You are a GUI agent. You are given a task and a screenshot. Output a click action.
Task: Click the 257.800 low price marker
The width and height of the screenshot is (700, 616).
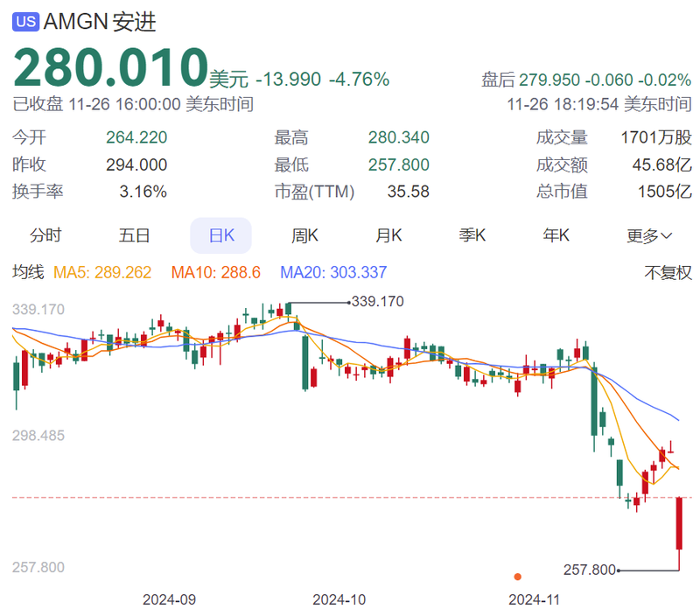pyautogui.click(x=589, y=570)
